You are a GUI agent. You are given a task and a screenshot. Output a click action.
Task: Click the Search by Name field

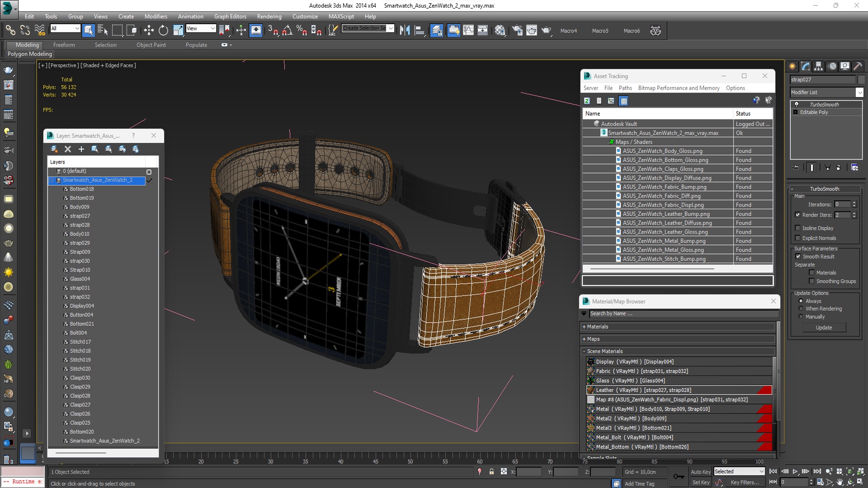point(683,314)
